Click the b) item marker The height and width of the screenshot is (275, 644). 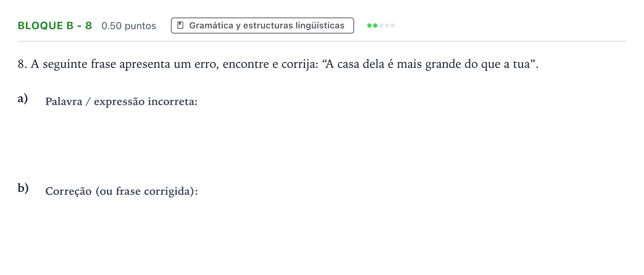click(x=23, y=188)
